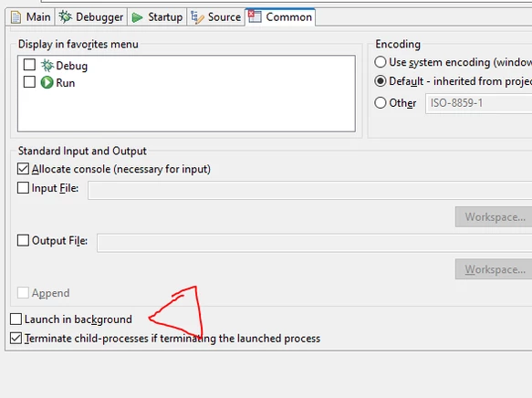Image resolution: width=532 pixels, height=398 pixels.
Task: Click the green Run icon in favorites list
Action: (x=47, y=82)
